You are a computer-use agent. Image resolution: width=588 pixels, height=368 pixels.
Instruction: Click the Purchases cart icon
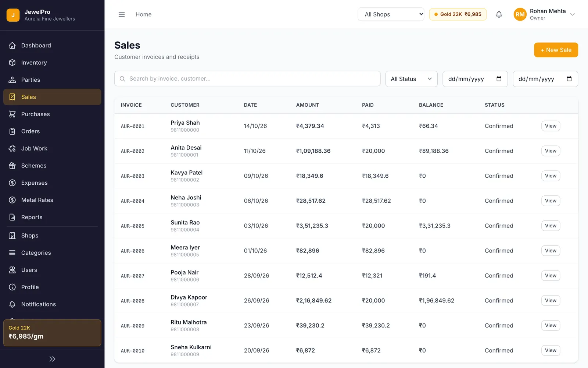(x=12, y=114)
